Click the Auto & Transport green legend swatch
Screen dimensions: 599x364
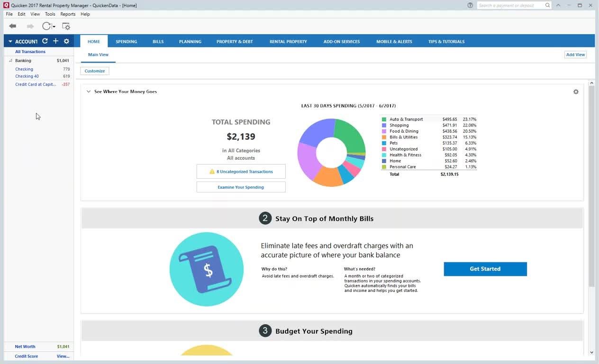384,119
